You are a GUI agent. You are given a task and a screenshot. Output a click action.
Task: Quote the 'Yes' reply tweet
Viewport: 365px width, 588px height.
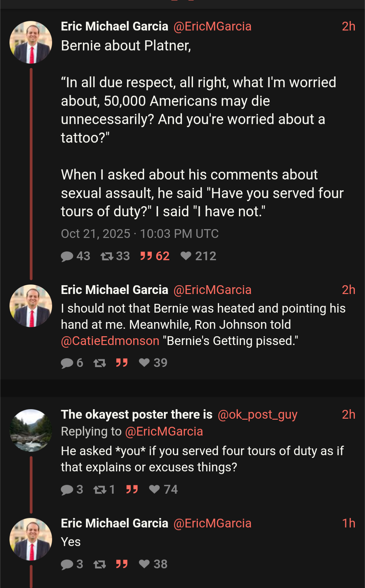(122, 564)
